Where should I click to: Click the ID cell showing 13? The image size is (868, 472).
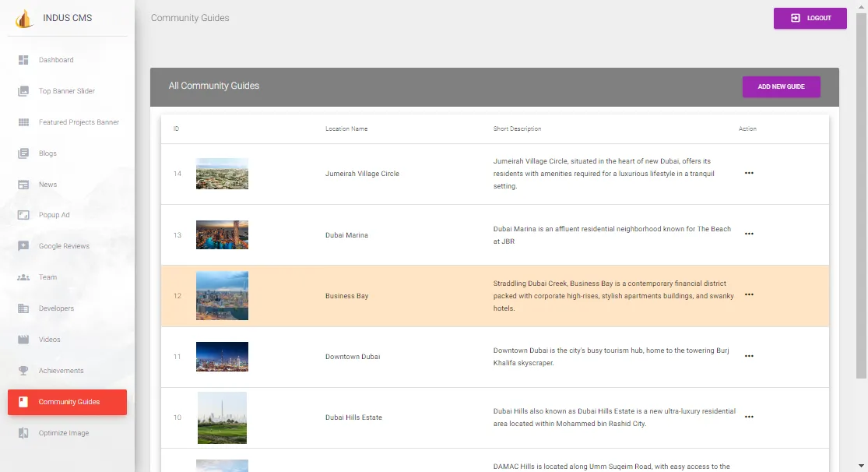tap(177, 235)
